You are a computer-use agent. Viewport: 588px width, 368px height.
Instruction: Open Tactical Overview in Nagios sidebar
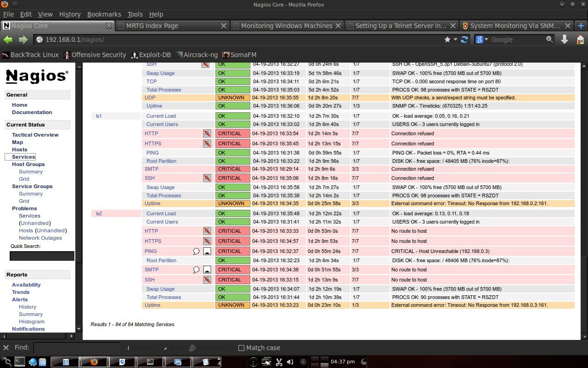point(35,135)
